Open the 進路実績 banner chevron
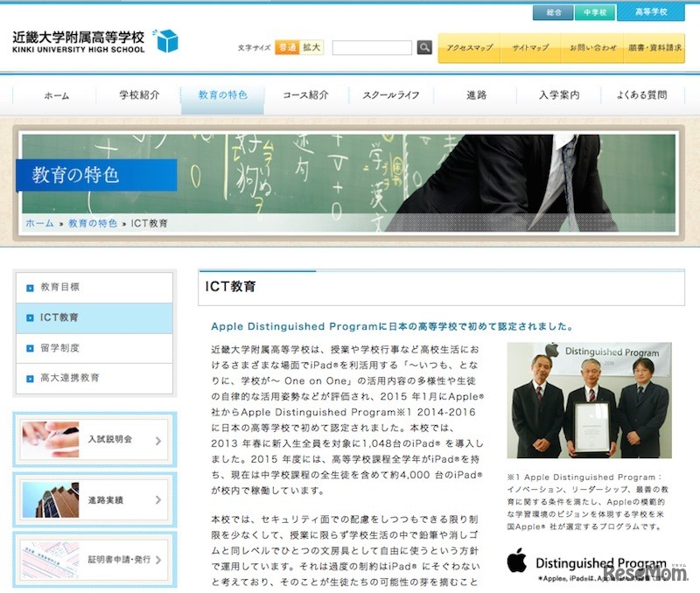The image size is (700, 593). [158, 500]
